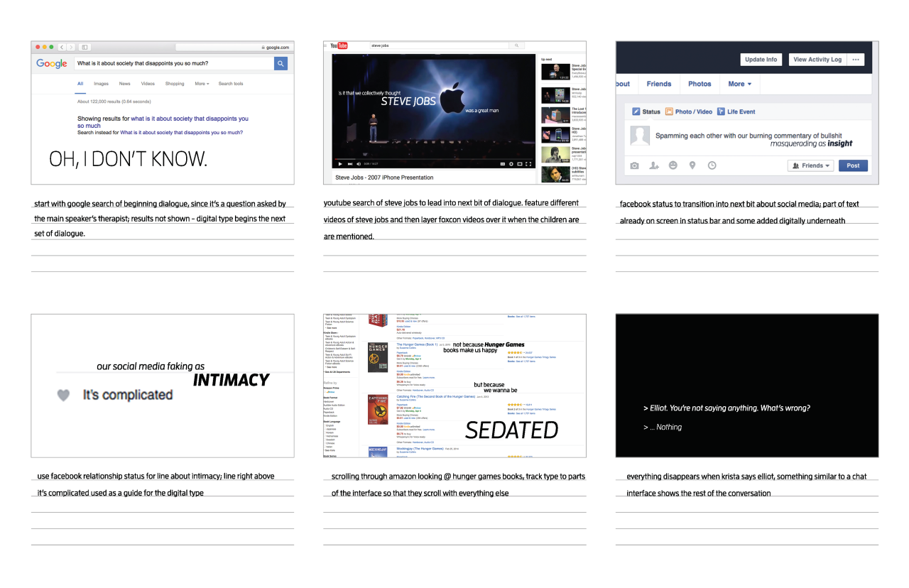Click About 122,000 results text
The image size is (909, 588).
(x=114, y=102)
